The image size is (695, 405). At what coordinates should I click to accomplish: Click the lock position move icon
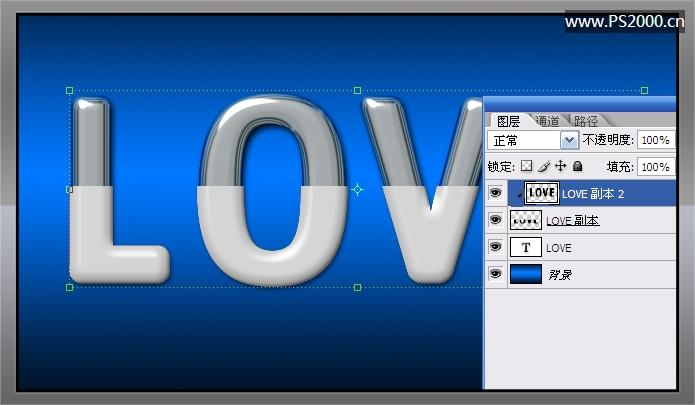click(x=560, y=166)
